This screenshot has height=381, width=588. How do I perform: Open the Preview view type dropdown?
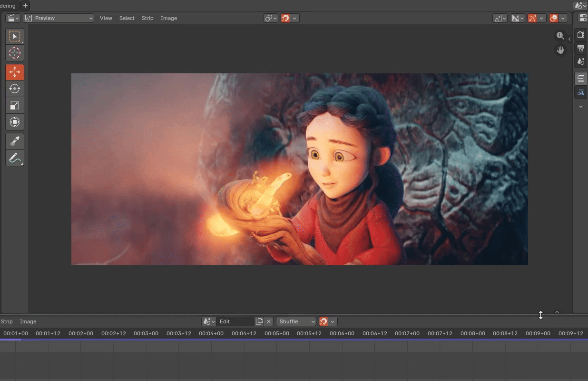[x=59, y=18]
